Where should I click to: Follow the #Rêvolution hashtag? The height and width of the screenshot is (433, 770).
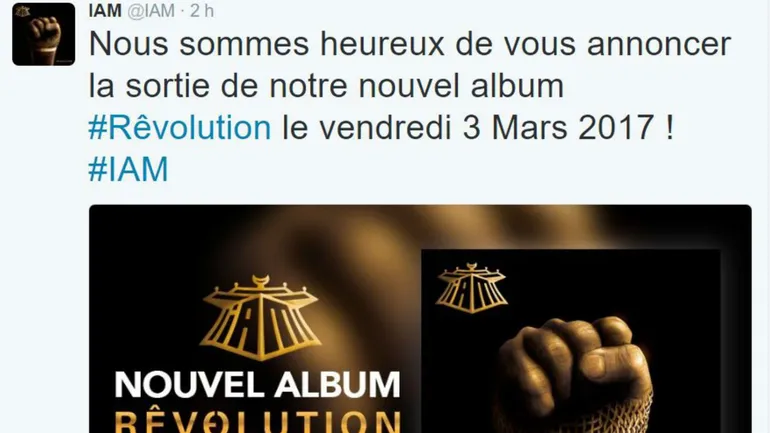(x=180, y=127)
